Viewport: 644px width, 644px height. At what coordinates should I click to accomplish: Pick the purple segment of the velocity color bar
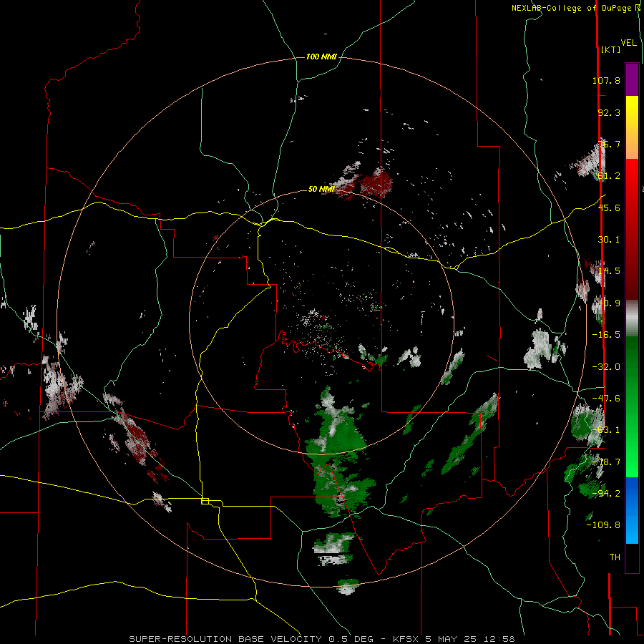click(632, 79)
